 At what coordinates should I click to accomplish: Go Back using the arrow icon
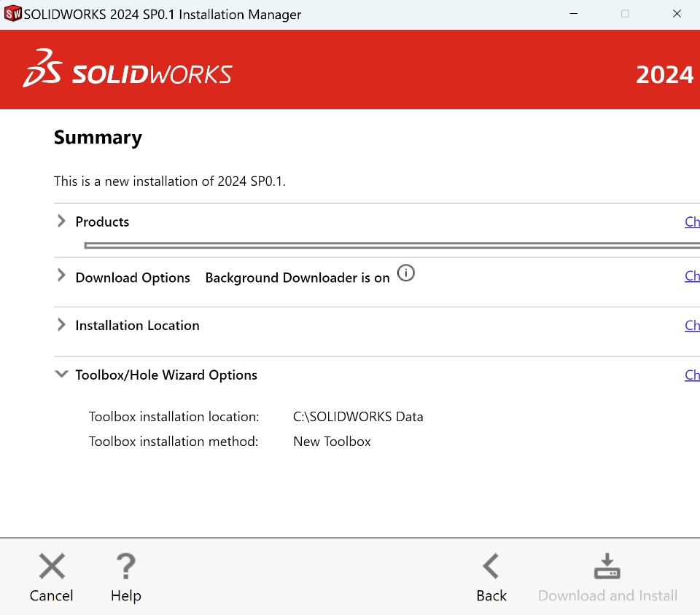coord(491,566)
